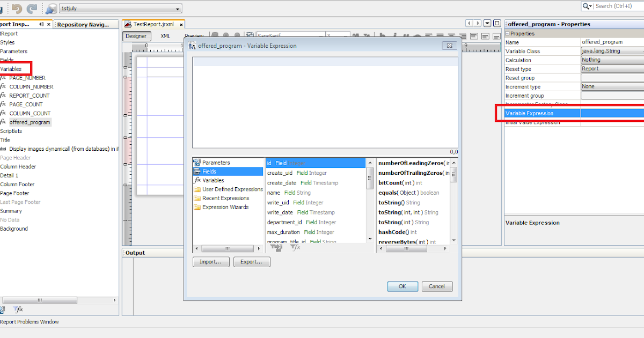Click the OK button in expression dialog
The height and width of the screenshot is (338, 644).
click(x=402, y=286)
